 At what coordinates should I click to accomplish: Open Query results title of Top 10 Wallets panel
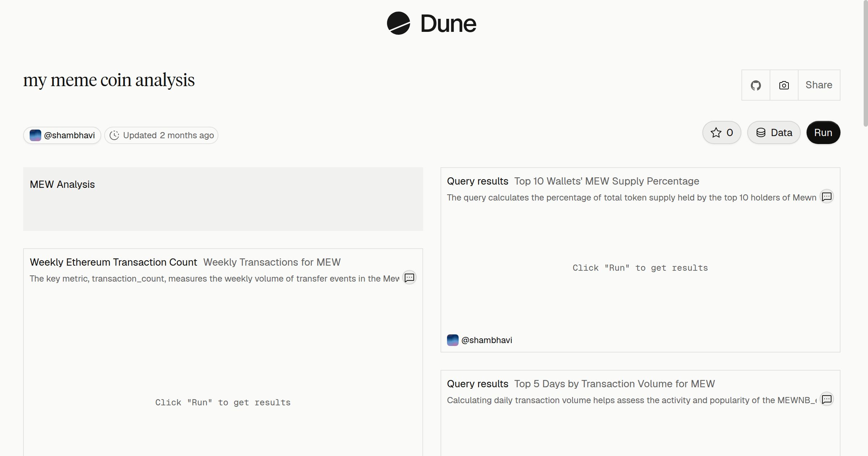point(477,181)
